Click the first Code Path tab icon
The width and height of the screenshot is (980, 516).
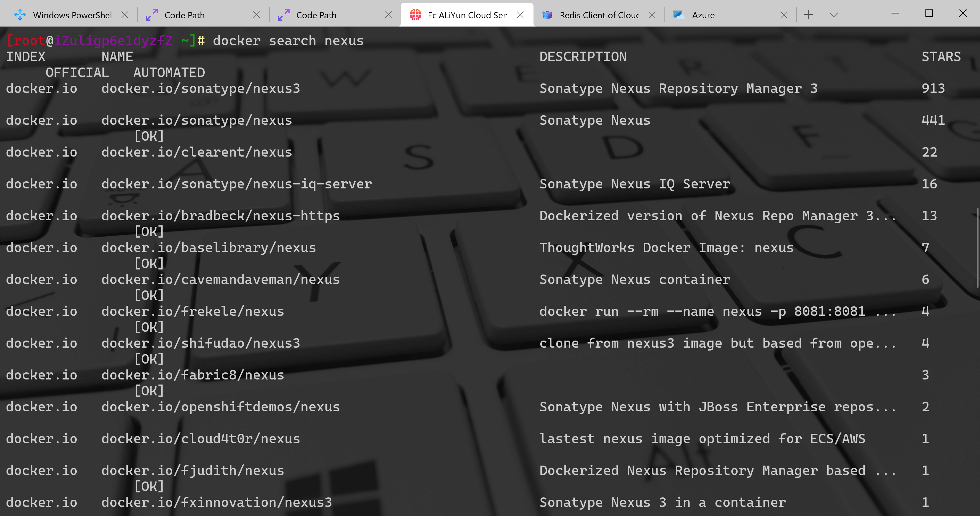point(152,15)
